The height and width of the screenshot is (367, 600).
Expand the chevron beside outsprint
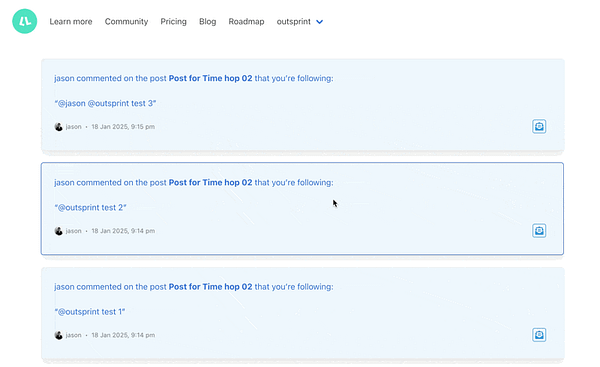tap(320, 22)
